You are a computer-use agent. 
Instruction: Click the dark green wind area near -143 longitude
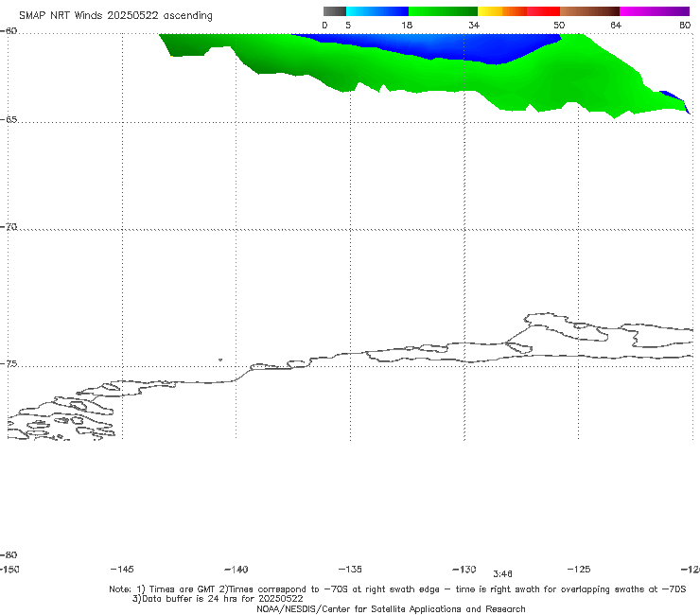pyautogui.click(x=187, y=44)
